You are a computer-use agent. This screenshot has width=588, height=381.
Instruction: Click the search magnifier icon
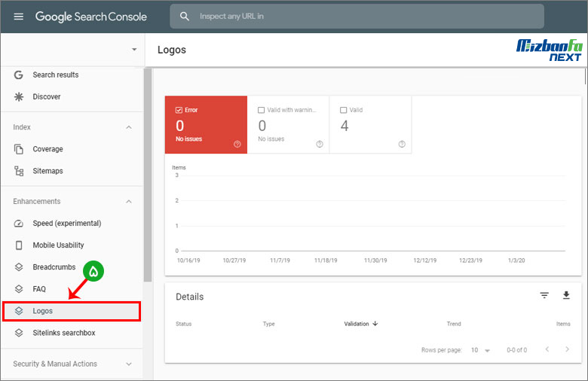[x=184, y=16]
